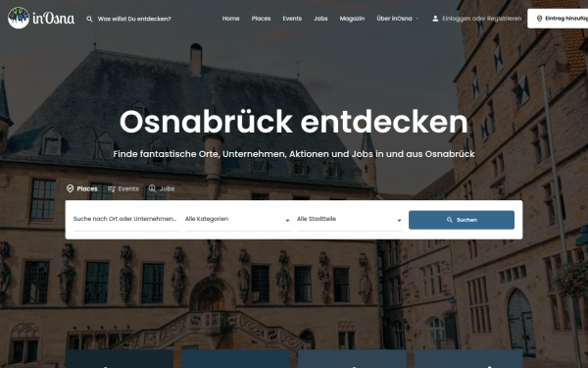Image resolution: width=588 pixels, height=368 pixels.
Task: Open the Alle Kategorien dropdown
Action: click(238, 220)
